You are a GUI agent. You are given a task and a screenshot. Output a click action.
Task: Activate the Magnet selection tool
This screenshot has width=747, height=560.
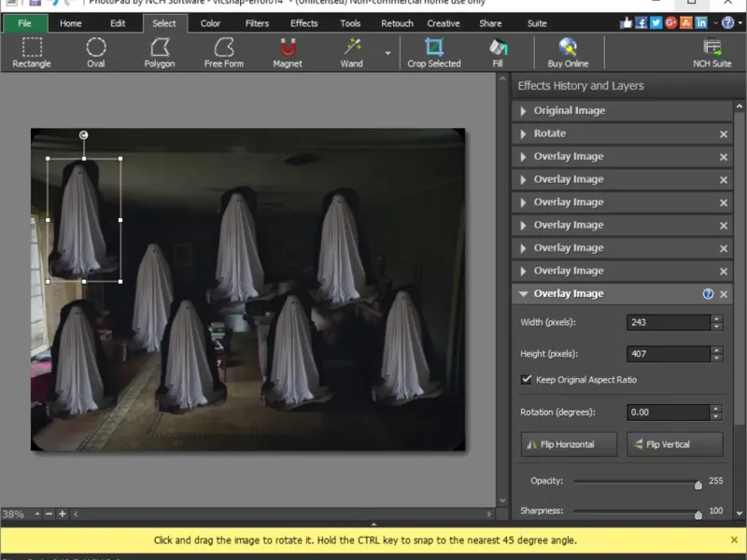pyautogui.click(x=288, y=53)
